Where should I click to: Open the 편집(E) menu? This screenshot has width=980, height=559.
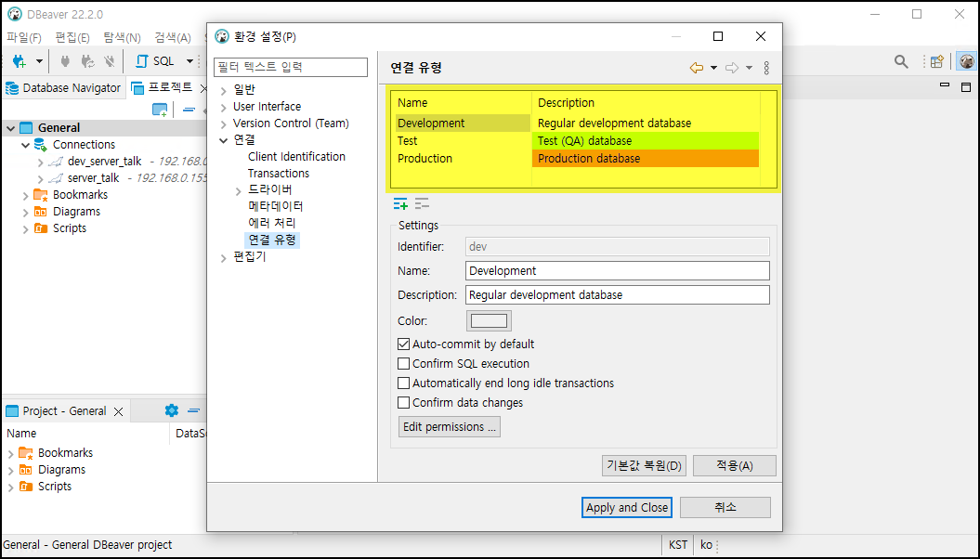[72, 38]
